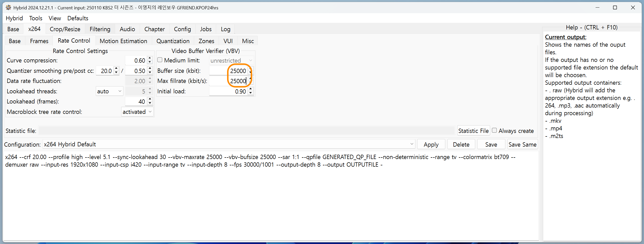Click the Max fillrate kbit/s field
Screen dimensions: 644x244
click(x=228, y=81)
